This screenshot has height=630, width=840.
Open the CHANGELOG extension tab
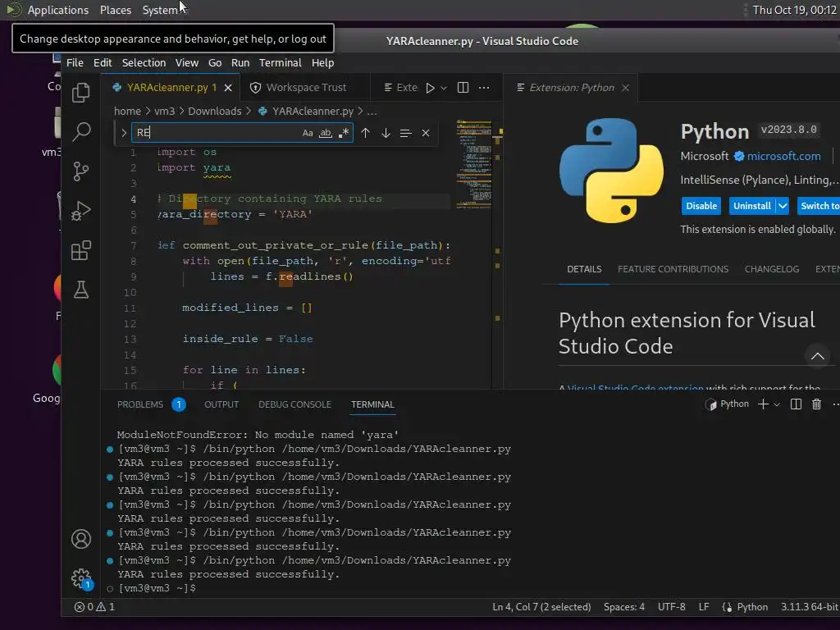pos(771,269)
